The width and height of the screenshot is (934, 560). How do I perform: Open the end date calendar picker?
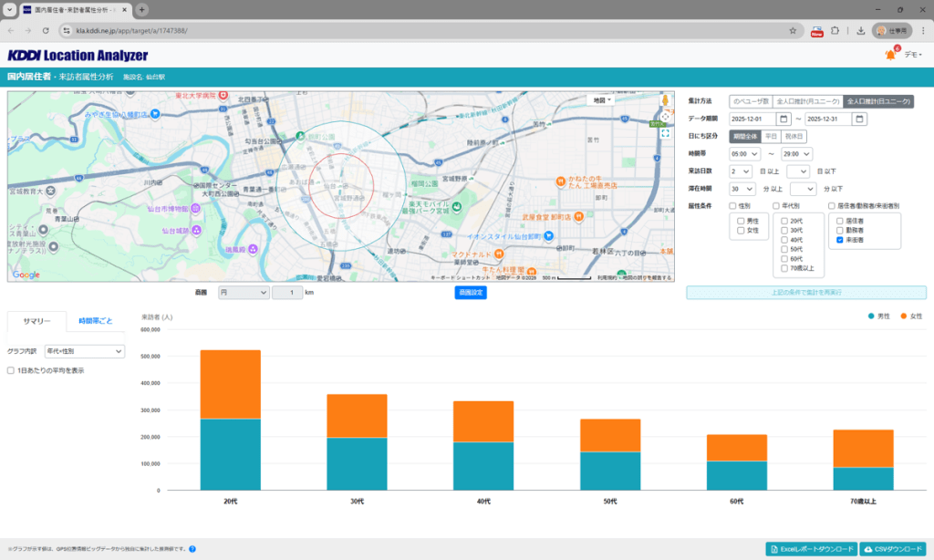point(859,119)
